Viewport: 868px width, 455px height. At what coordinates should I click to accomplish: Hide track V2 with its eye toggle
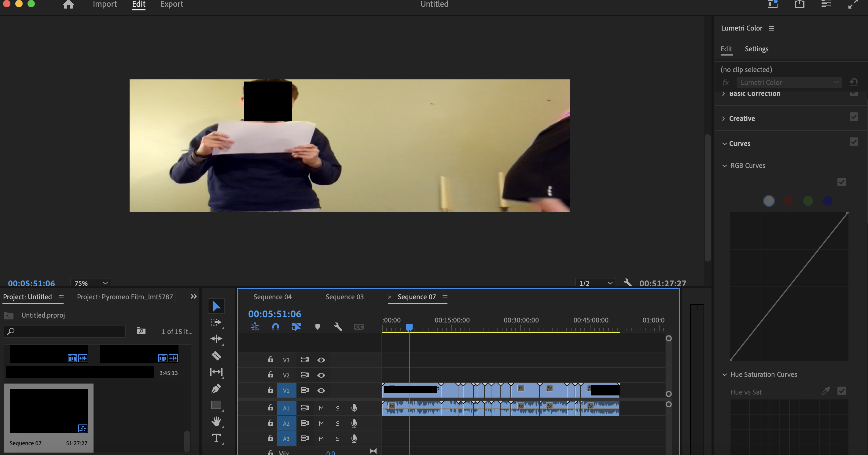pos(321,375)
